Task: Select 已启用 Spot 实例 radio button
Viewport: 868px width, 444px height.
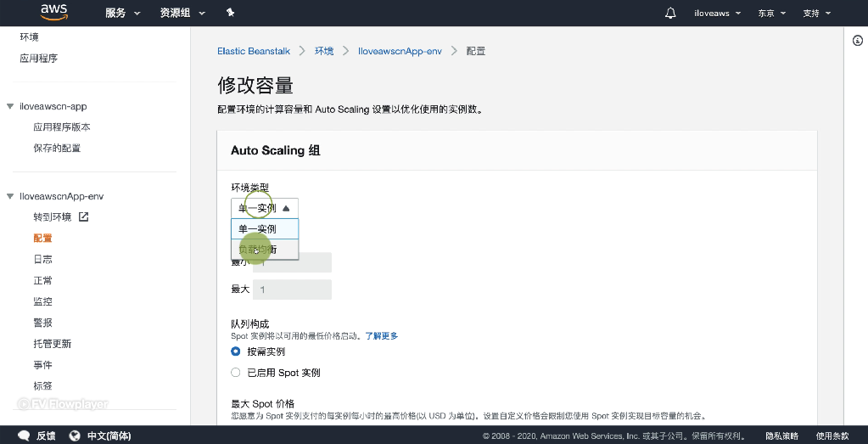Action: click(x=236, y=373)
